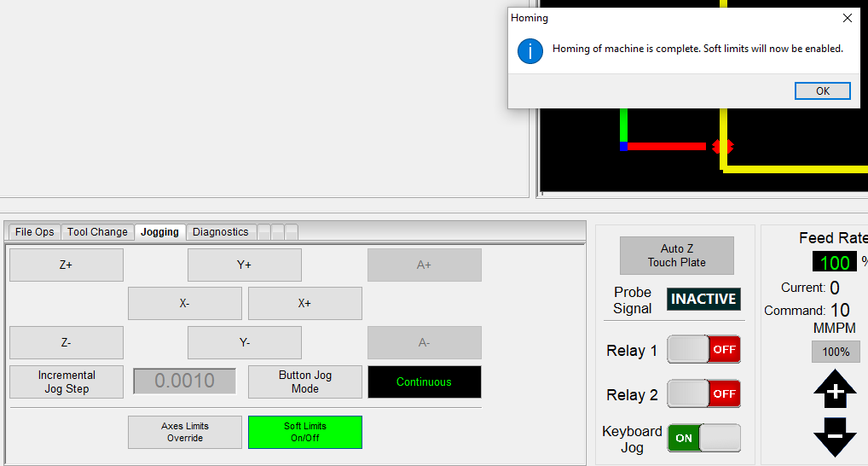Close the Homing dialog with X
The height and width of the screenshot is (466, 868).
pyautogui.click(x=847, y=18)
